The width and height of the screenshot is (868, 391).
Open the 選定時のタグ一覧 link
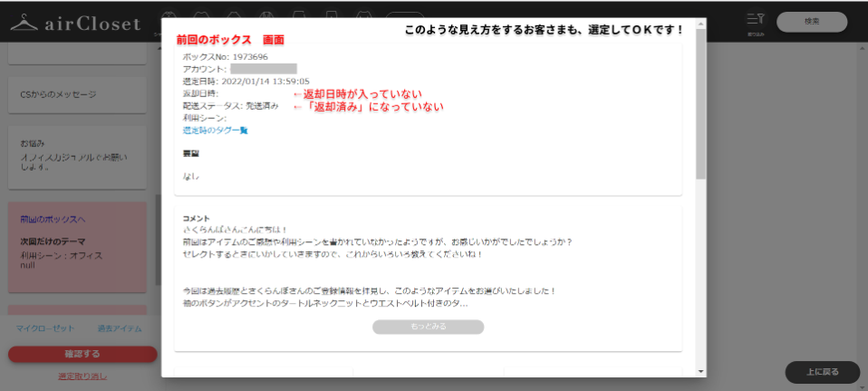tap(210, 131)
